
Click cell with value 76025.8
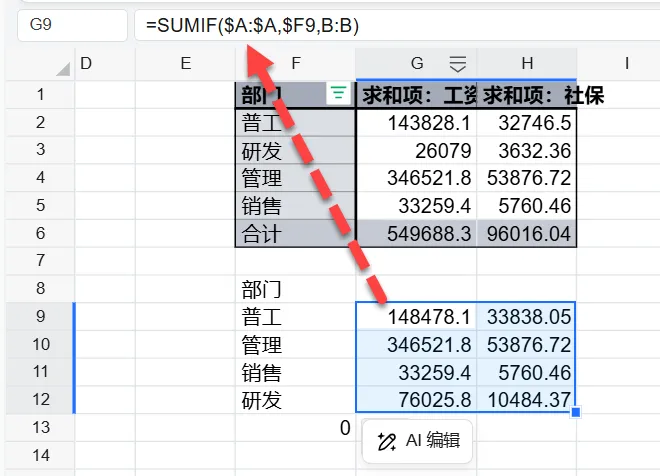pyautogui.click(x=416, y=400)
